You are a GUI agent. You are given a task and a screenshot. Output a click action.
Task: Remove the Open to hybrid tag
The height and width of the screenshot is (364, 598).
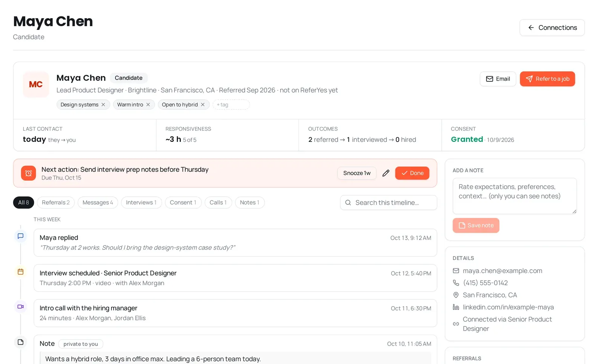point(203,105)
